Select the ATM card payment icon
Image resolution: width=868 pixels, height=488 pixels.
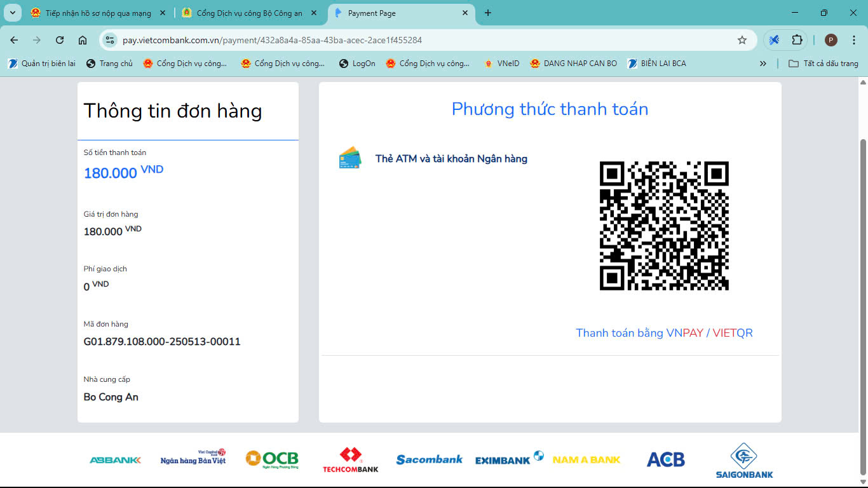point(349,158)
